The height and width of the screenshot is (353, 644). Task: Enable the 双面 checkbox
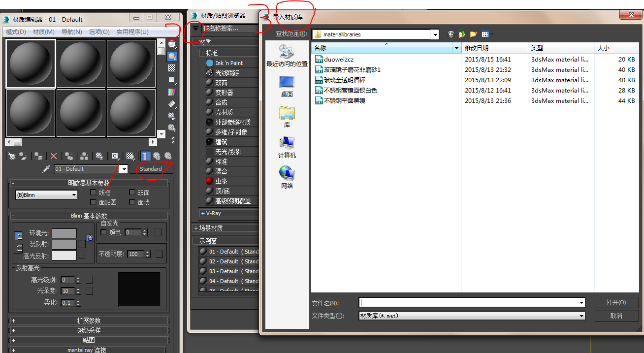point(132,192)
